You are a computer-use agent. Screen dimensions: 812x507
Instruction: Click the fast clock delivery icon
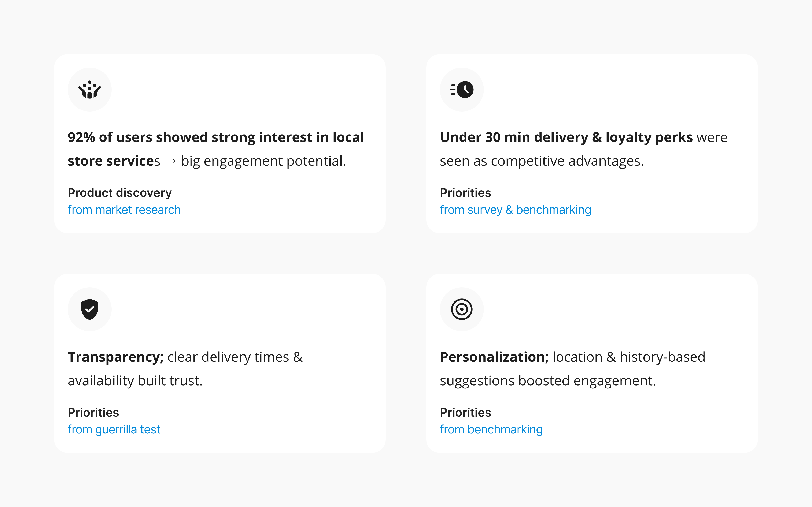462,90
